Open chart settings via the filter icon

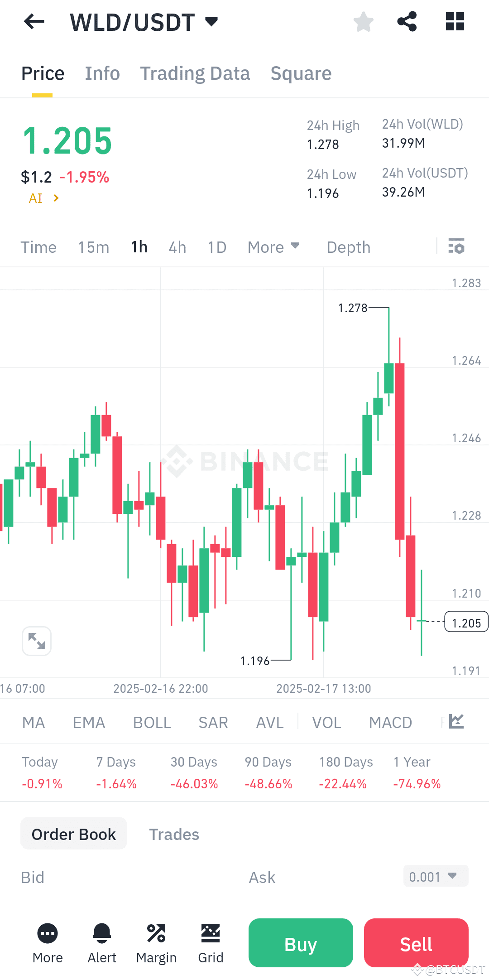pos(457,247)
